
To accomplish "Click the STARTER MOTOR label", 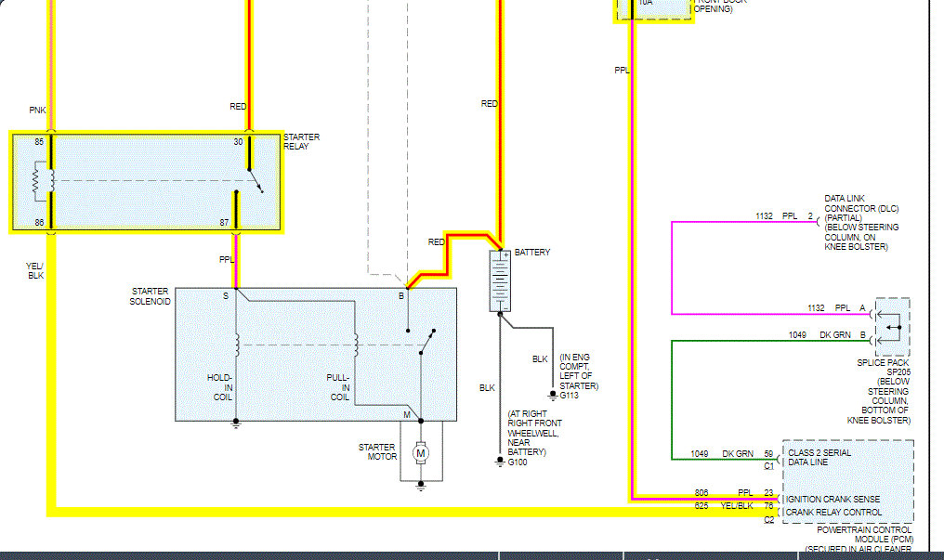I will tap(377, 451).
